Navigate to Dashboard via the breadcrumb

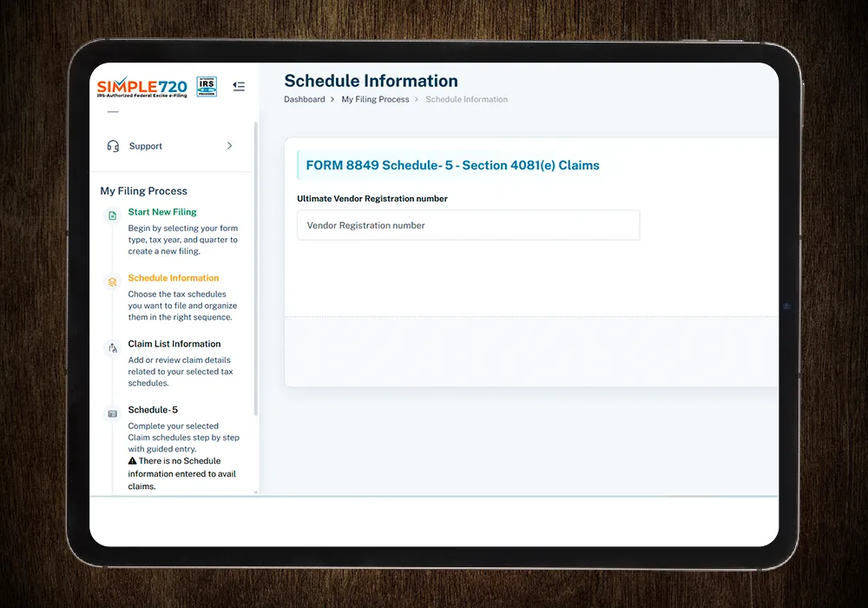click(x=304, y=99)
